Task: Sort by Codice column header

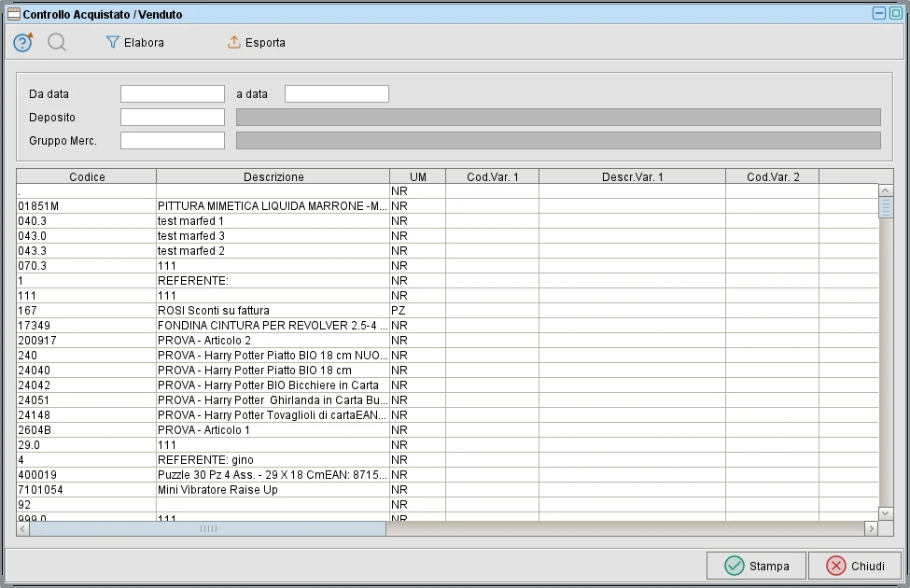Action: tap(87, 176)
